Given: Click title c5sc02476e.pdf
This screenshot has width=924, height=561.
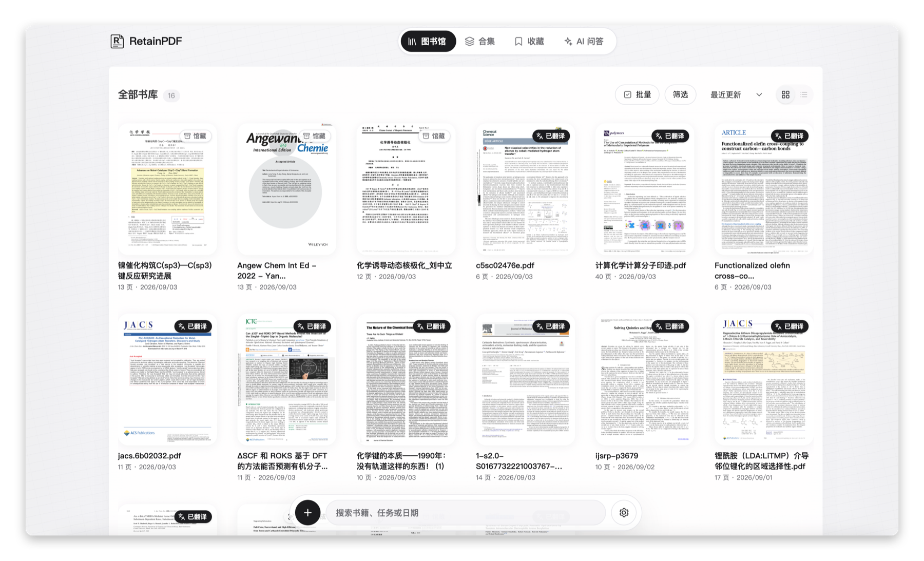Looking at the screenshot, I should 505,265.
